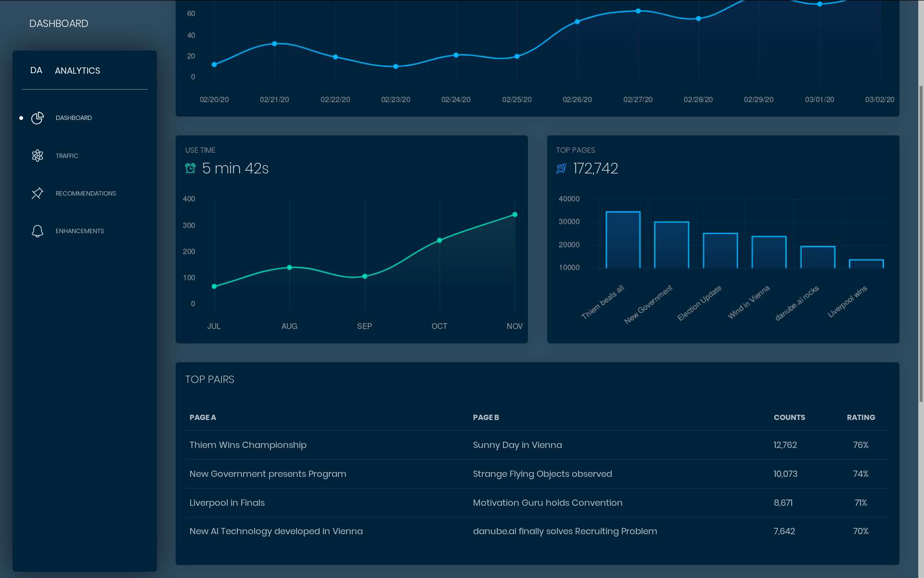This screenshot has width=924, height=578.
Task: Click the rocket icon next to 172,742
Action: (561, 168)
